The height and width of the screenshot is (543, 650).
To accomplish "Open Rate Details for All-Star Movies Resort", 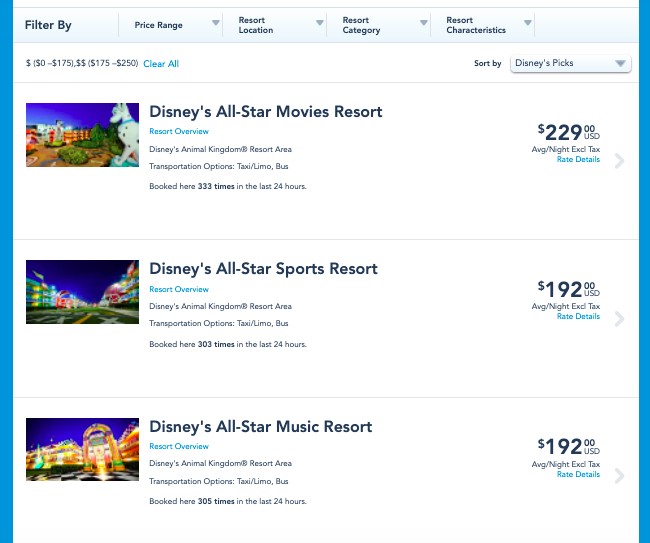I will pyautogui.click(x=578, y=159).
